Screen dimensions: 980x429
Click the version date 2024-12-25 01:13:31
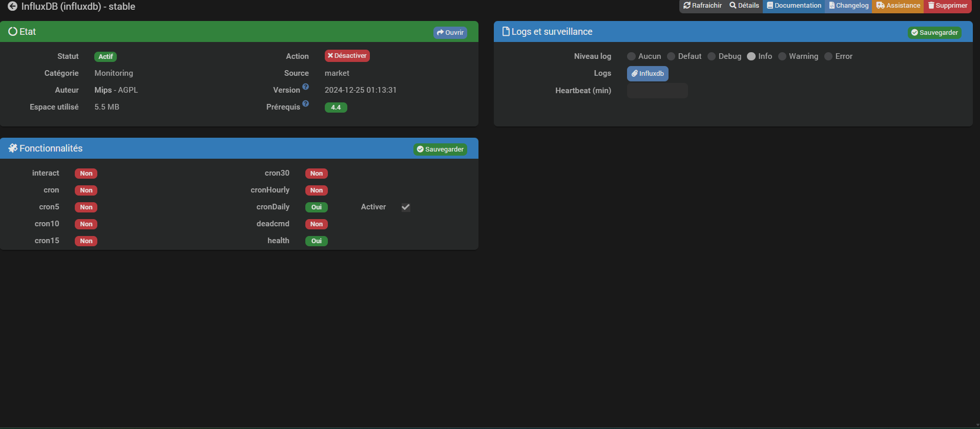click(361, 90)
